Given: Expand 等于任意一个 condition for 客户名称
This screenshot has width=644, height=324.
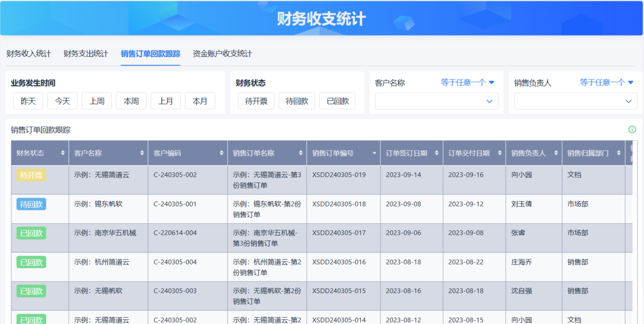Looking at the screenshot, I should [x=467, y=83].
